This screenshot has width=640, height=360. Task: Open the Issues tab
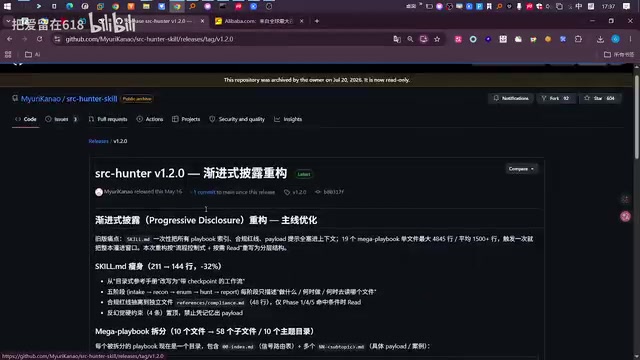(x=62, y=119)
